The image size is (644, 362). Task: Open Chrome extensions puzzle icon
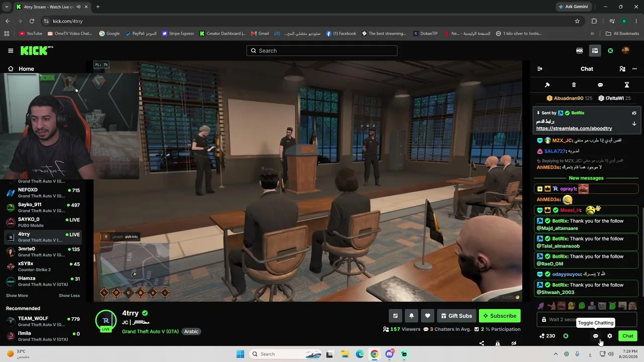point(594,21)
